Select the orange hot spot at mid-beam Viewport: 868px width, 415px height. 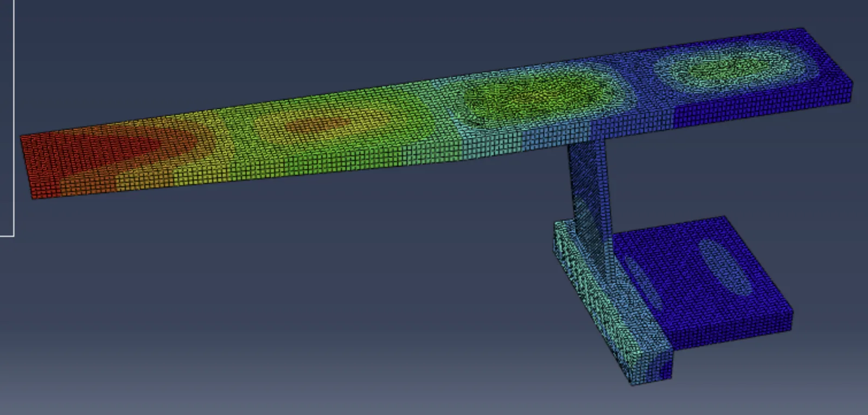320,124
